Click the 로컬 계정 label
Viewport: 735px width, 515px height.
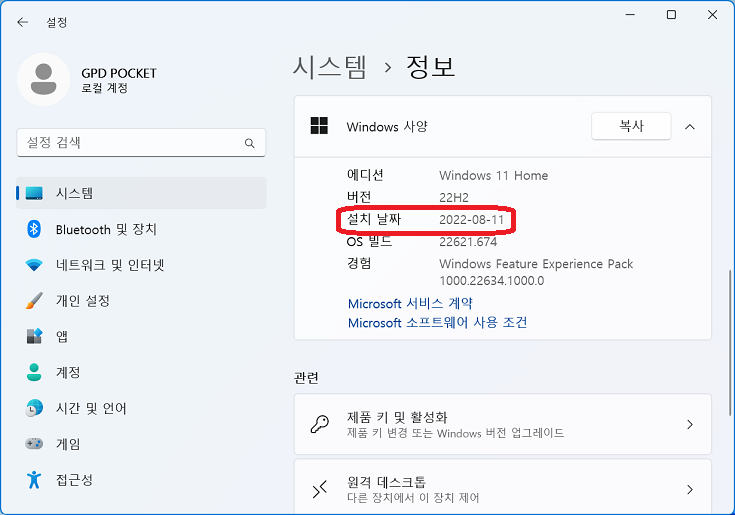coord(104,88)
